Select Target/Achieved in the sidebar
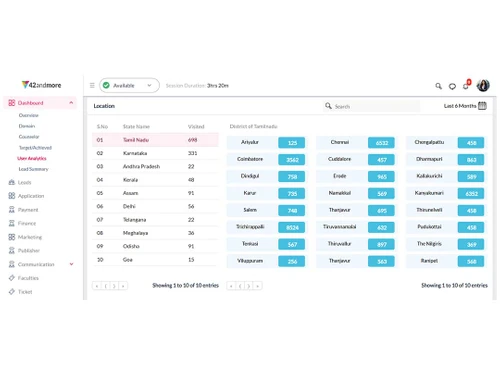 click(35, 147)
